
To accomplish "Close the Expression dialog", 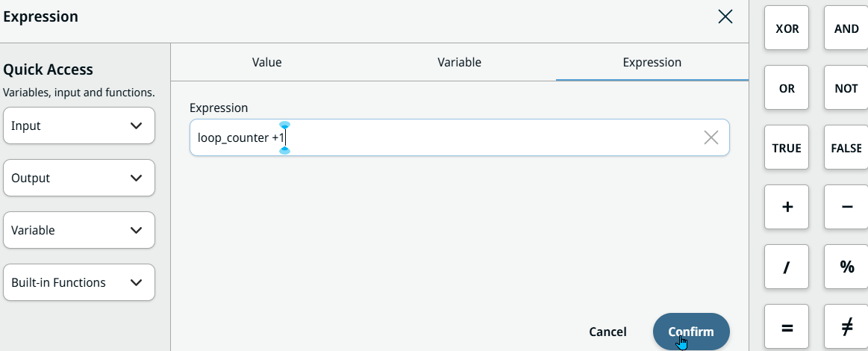I will (725, 16).
